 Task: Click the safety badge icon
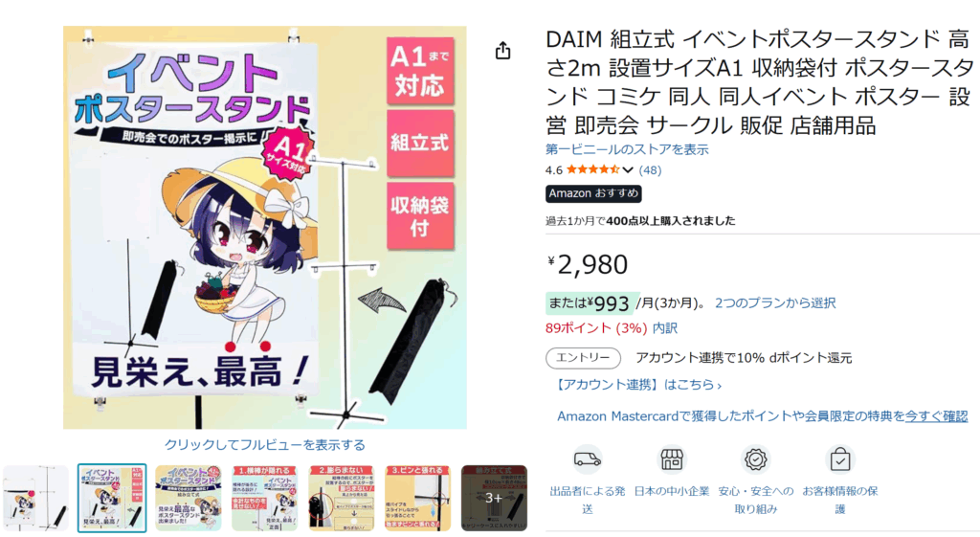(x=755, y=460)
